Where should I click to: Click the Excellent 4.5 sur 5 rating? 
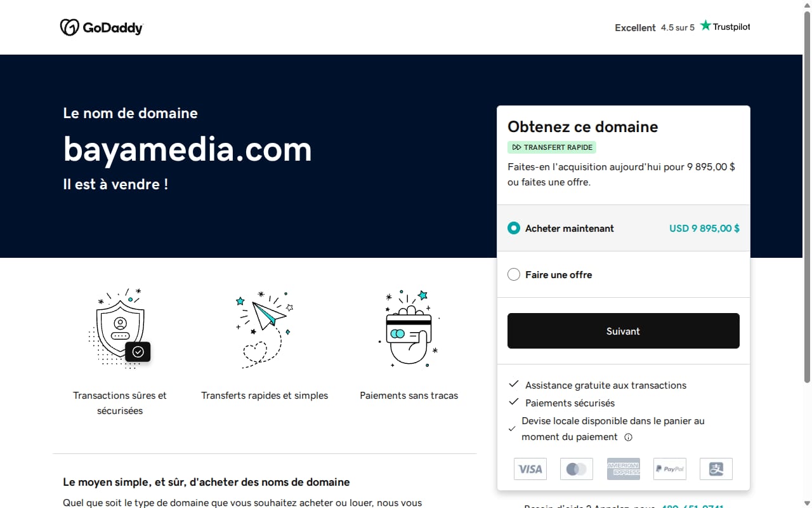tap(655, 27)
